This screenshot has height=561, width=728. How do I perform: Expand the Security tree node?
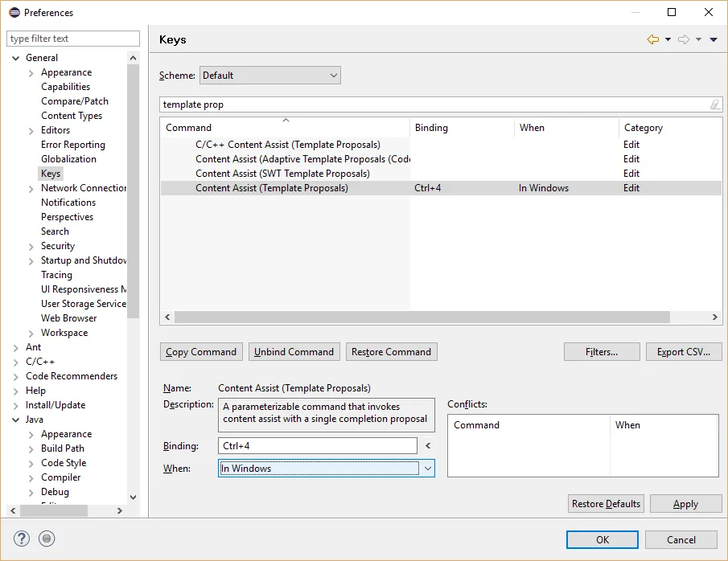pos(31,247)
